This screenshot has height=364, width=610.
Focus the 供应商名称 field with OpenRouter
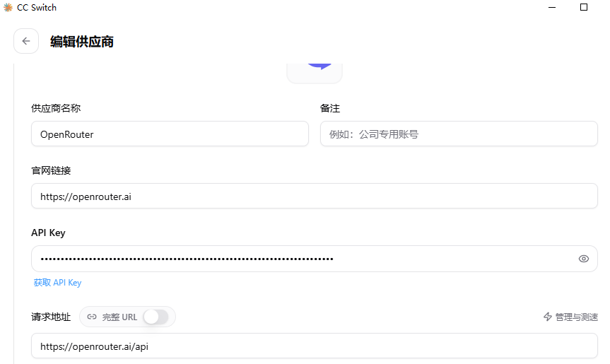[170, 134]
